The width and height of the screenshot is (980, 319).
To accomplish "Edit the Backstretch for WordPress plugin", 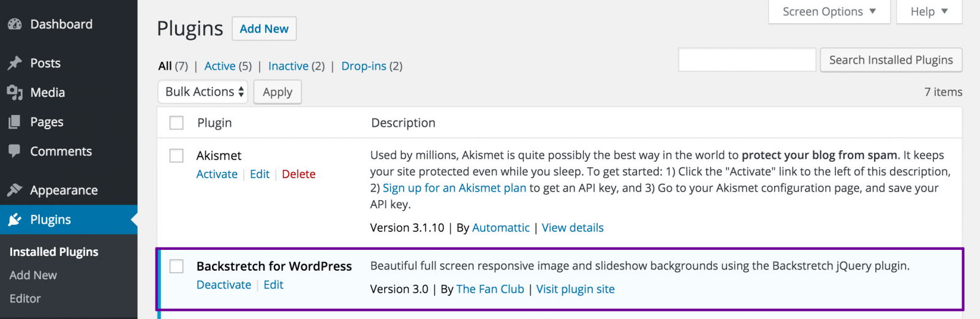I will (274, 285).
